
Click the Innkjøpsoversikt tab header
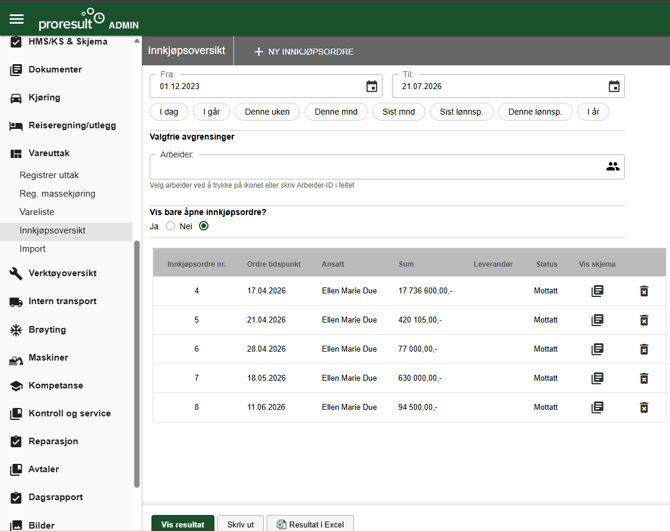pyautogui.click(x=187, y=50)
